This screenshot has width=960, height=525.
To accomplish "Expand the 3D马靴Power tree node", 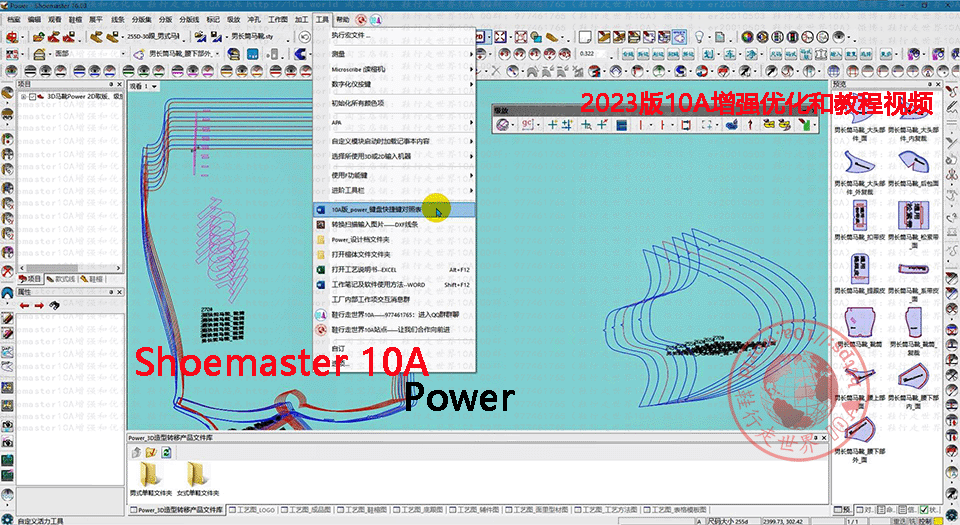I will pos(23,97).
